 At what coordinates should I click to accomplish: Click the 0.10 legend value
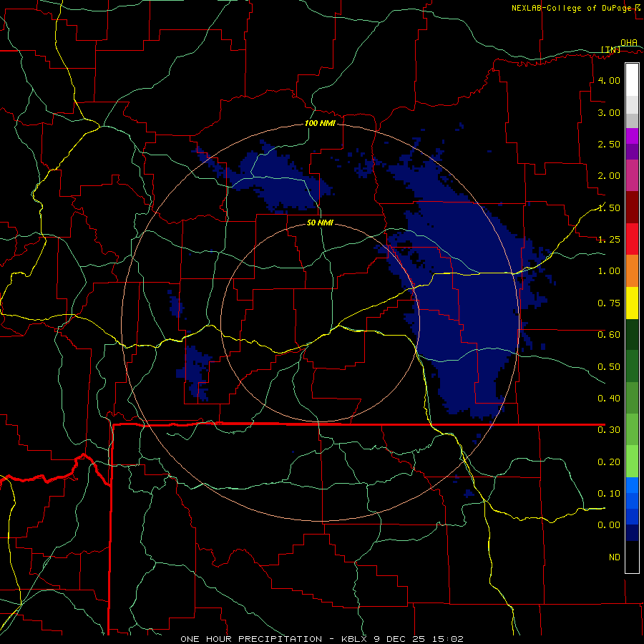[x=609, y=494]
